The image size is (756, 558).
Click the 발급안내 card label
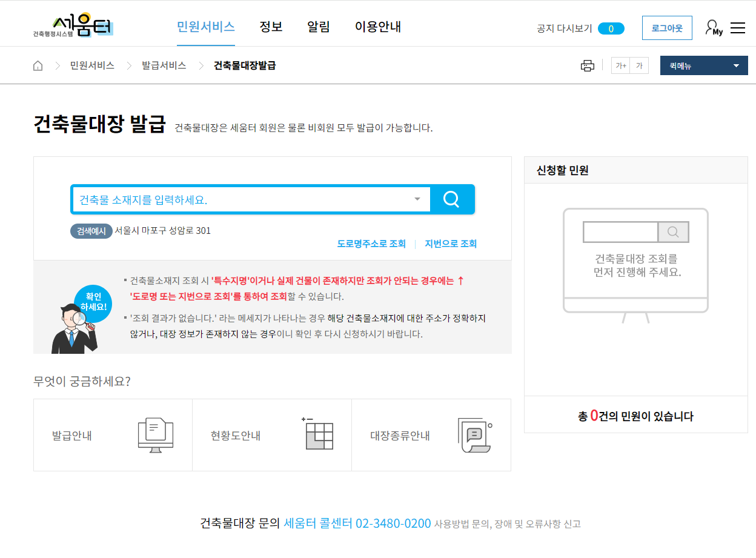pos(72,436)
